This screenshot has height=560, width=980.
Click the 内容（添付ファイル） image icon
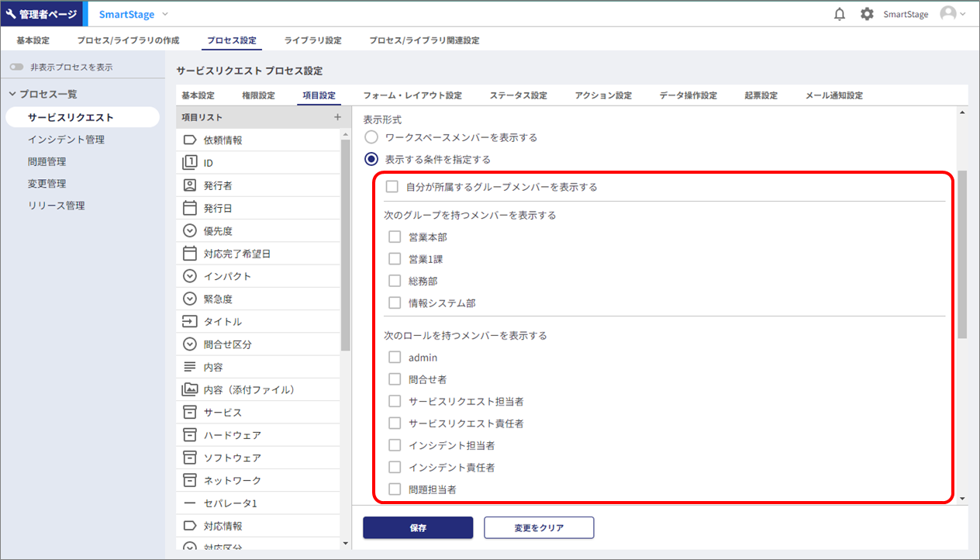tap(190, 389)
